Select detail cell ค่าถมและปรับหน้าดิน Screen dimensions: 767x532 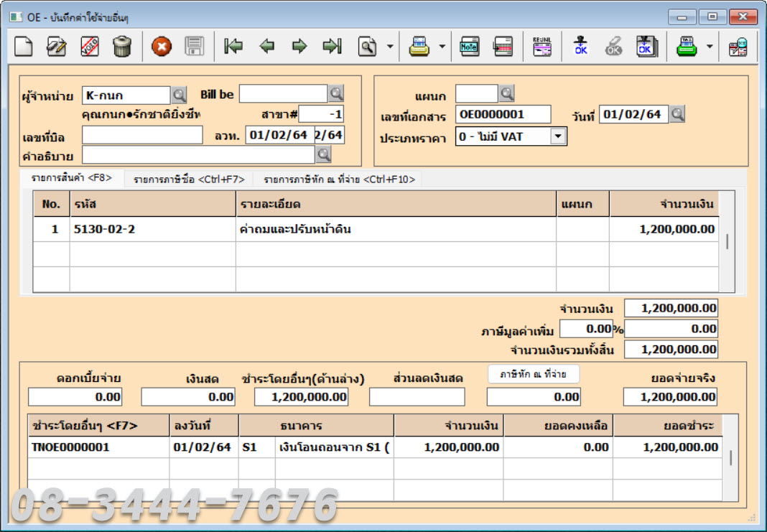(x=396, y=229)
